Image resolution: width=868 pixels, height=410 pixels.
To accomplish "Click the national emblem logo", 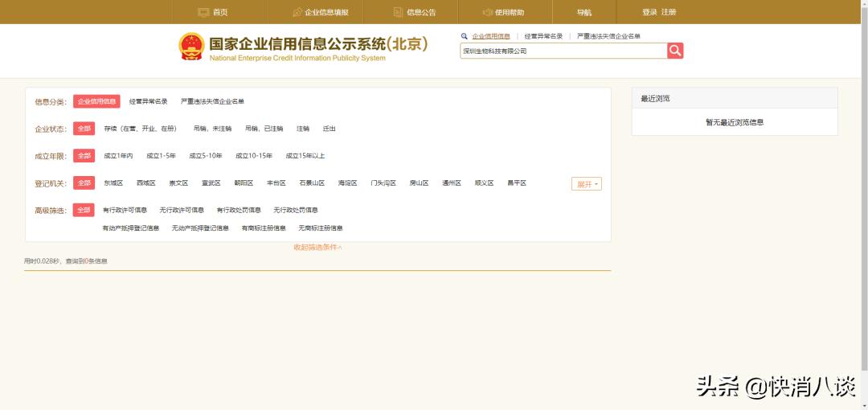I will point(191,46).
